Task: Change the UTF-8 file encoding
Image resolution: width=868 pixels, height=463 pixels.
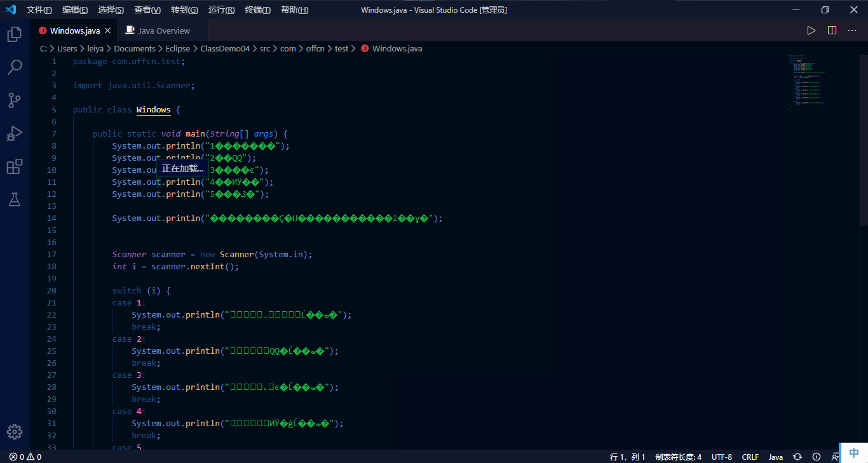Action: coord(721,456)
